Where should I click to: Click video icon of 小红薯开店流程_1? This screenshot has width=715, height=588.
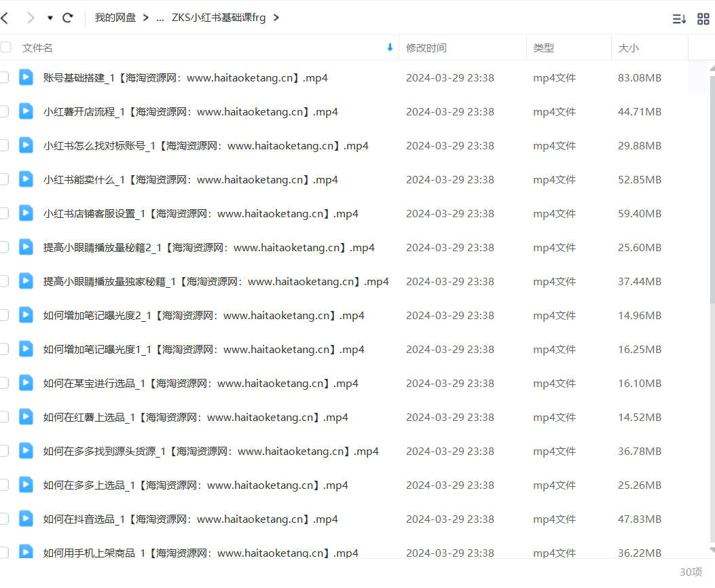[x=26, y=111]
